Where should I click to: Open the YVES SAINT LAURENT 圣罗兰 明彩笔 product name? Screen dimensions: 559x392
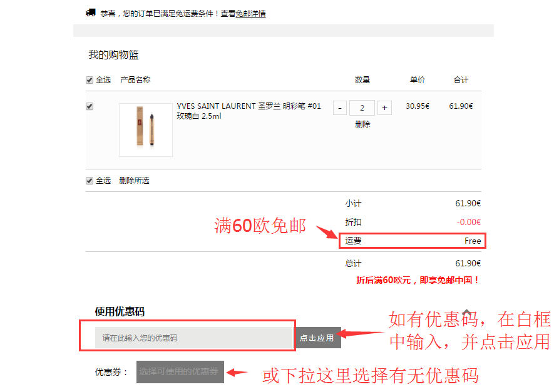click(249, 111)
